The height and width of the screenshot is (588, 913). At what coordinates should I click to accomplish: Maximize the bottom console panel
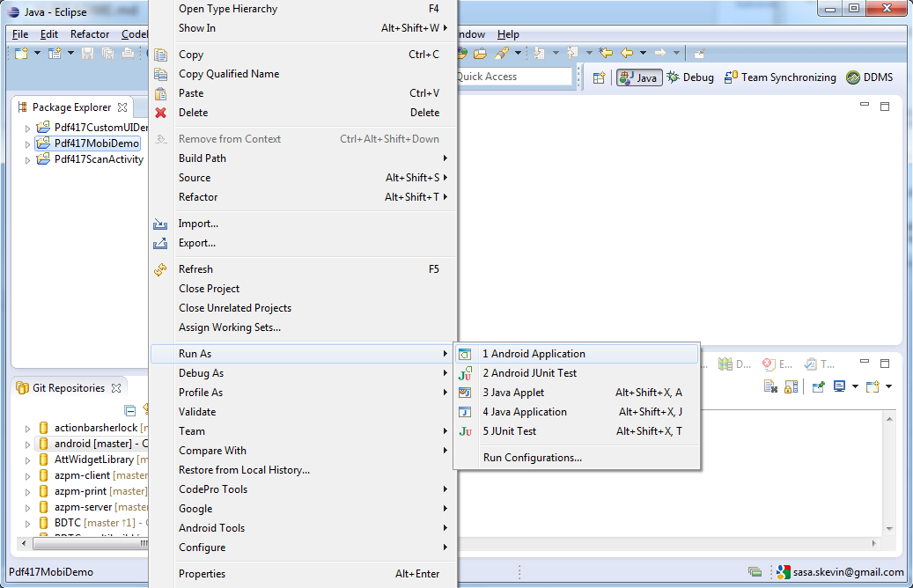885,364
